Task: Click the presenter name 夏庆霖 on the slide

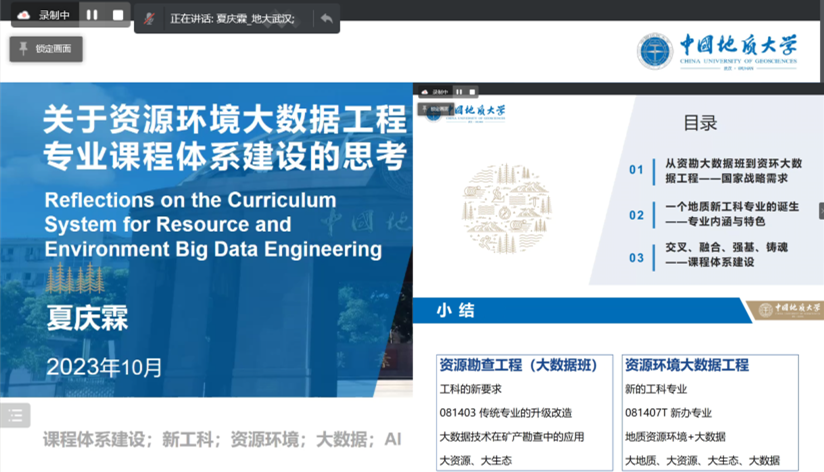Action: 88,321
